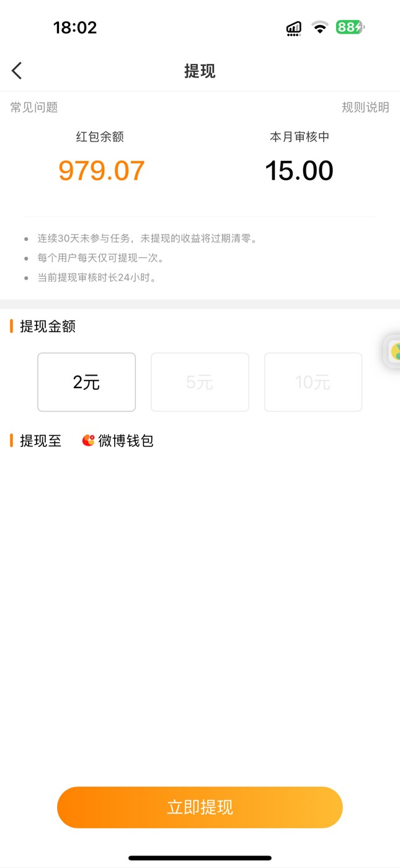Tap the orange 立即提现 button
The image size is (400, 868).
[200, 807]
